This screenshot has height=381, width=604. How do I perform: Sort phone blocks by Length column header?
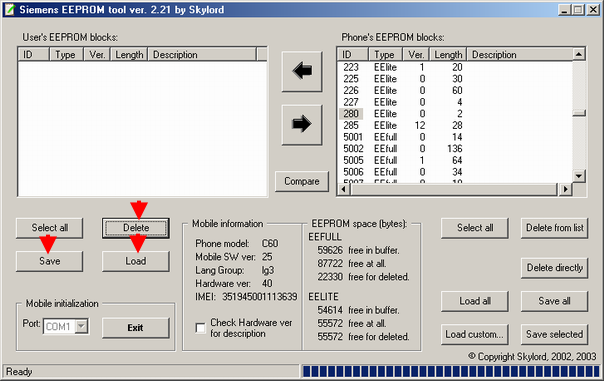(448, 55)
